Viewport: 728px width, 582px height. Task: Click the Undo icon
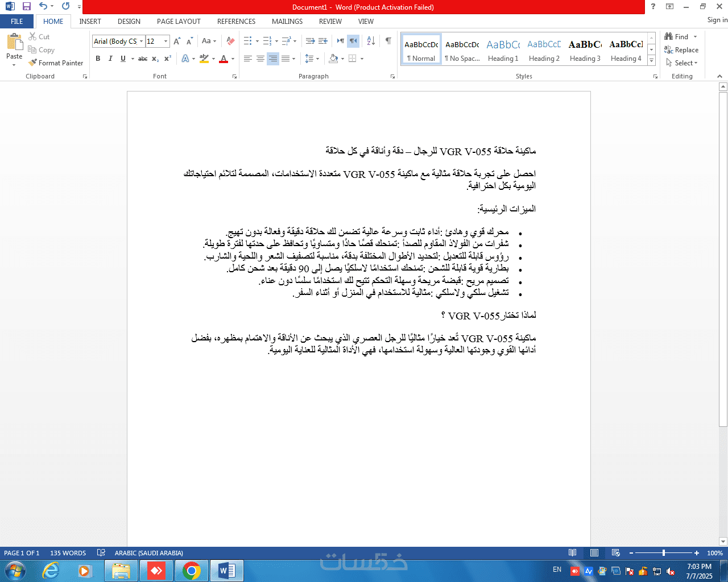click(43, 7)
